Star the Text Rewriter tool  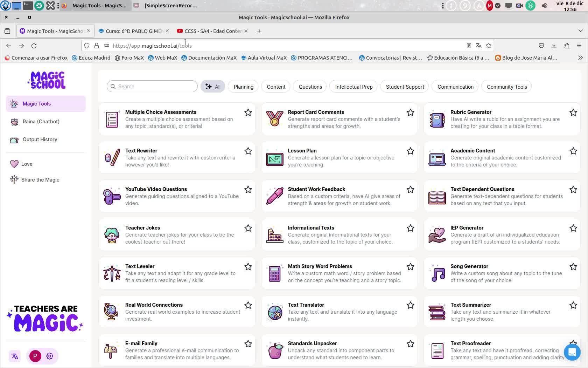coord(248,151)
